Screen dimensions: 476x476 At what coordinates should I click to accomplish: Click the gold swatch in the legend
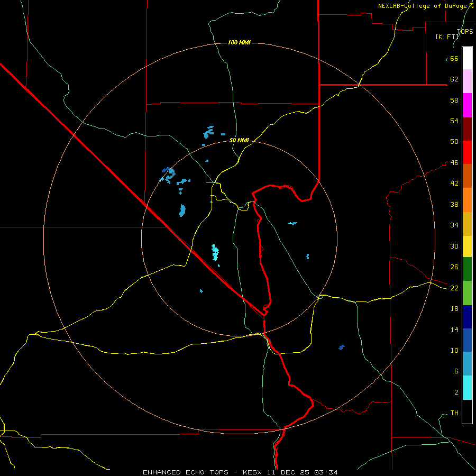coord(467,224)
